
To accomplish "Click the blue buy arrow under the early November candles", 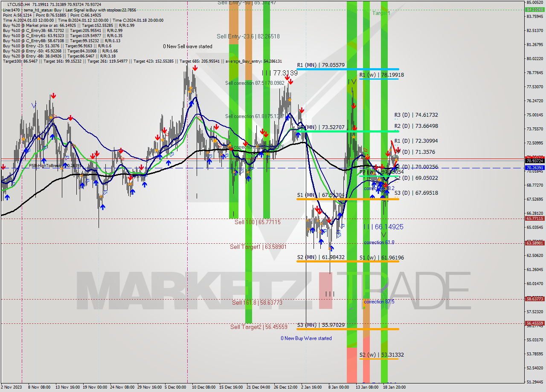I will pyautogui.click(x=8, y=197).
